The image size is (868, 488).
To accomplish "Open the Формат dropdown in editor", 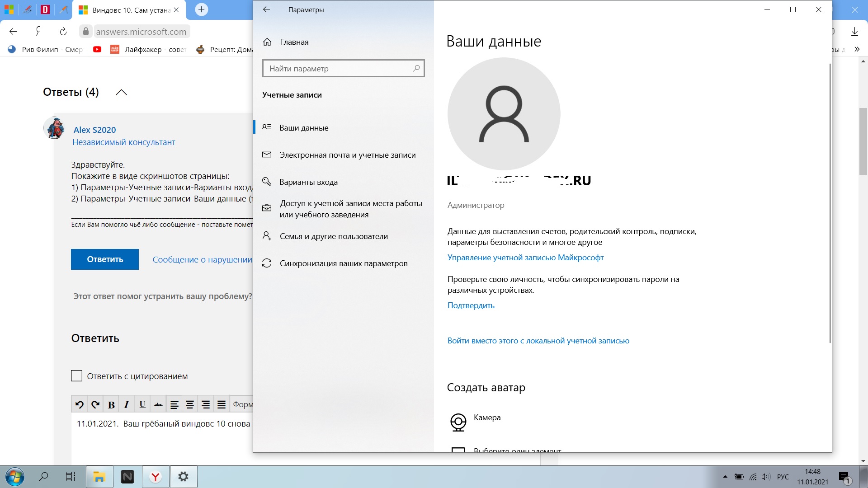I will [x=242, y=404].
